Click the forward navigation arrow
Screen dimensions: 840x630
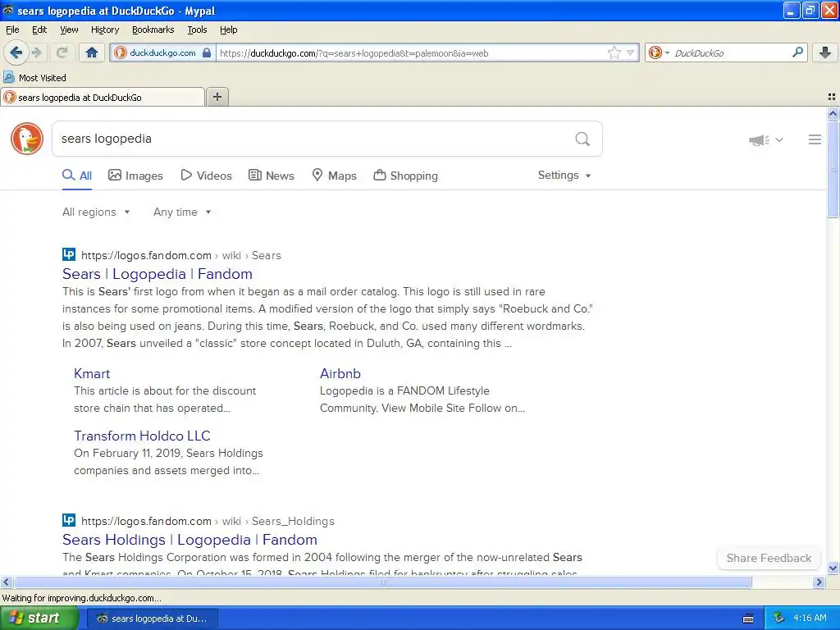[x=36, y=52]
